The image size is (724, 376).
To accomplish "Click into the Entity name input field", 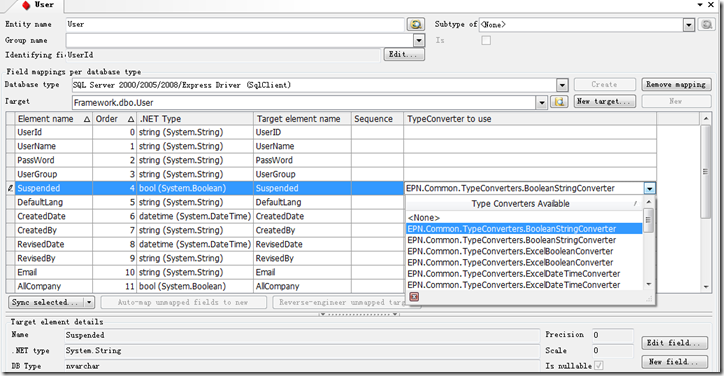I will 235,24.
